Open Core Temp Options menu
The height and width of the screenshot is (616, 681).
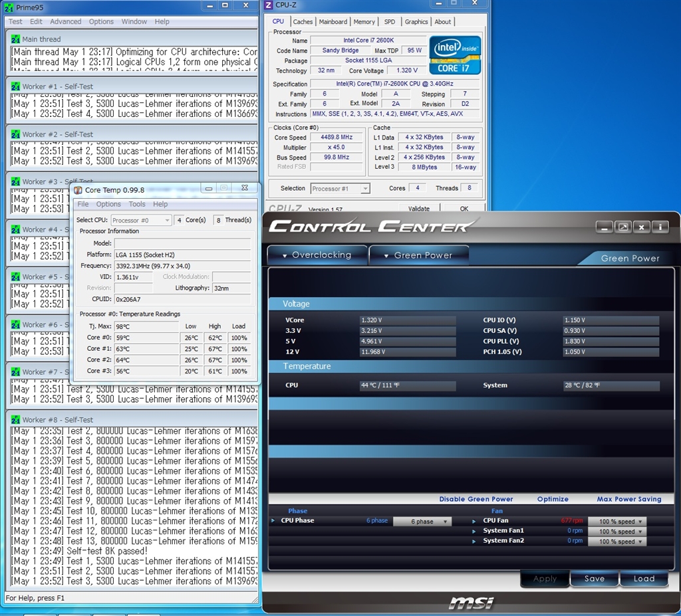click(x=108, y=204)
